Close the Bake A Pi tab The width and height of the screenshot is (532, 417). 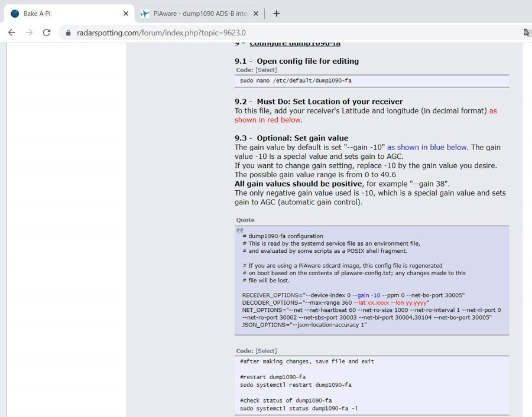pyautogui.click(x=126, y=14)
